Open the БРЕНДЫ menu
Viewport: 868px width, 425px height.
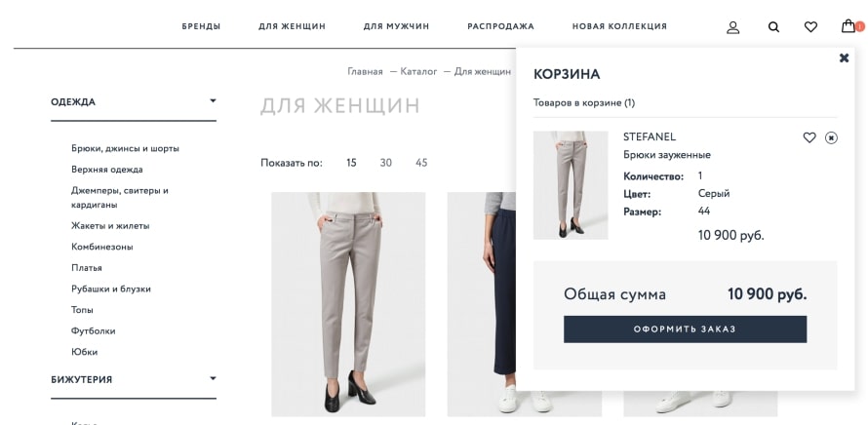click(201, 26)
